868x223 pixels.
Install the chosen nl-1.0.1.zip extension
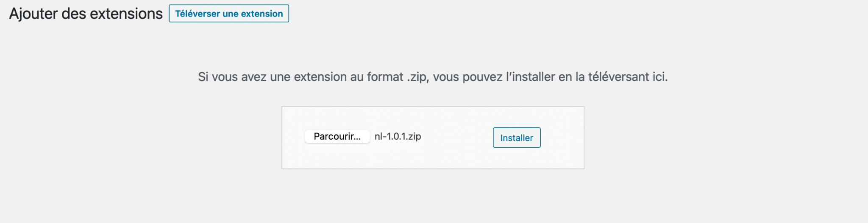point(516,138)
